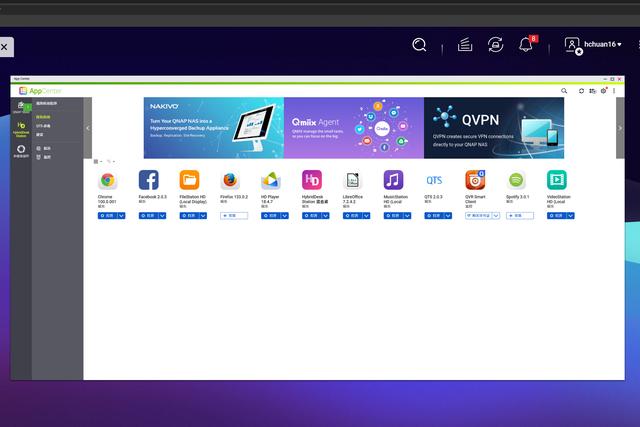640x427 pixels.
Task: Open the NAKIVO backup banner
Action: pos(214,128)
